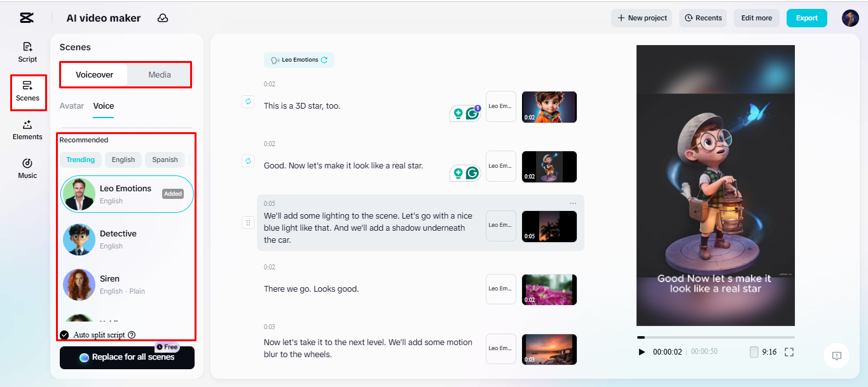Select the Elements sidebar icon
Image resolution: width=868 pixels, height=387 pixels.
coord(27,130)
